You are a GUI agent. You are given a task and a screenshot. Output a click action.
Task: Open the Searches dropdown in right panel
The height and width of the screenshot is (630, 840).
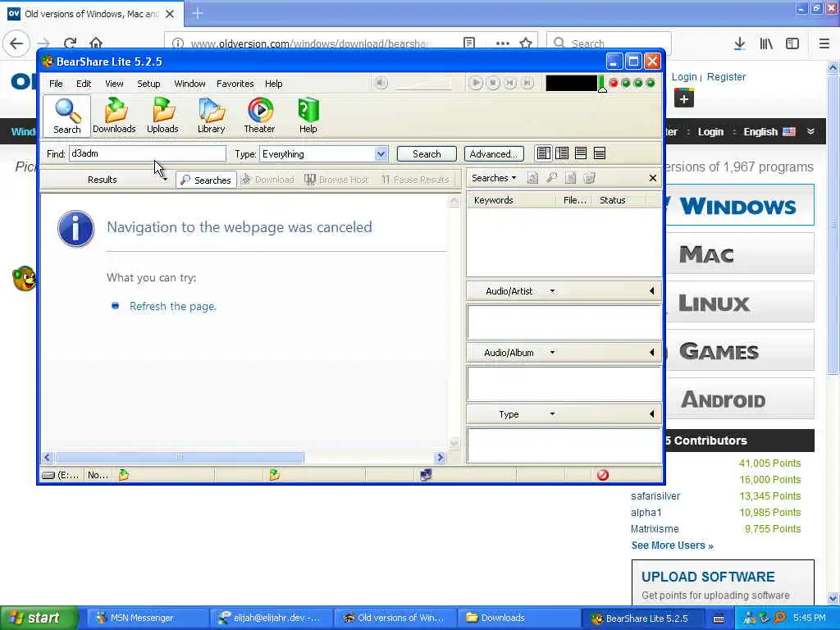click(x=493, y=178)
